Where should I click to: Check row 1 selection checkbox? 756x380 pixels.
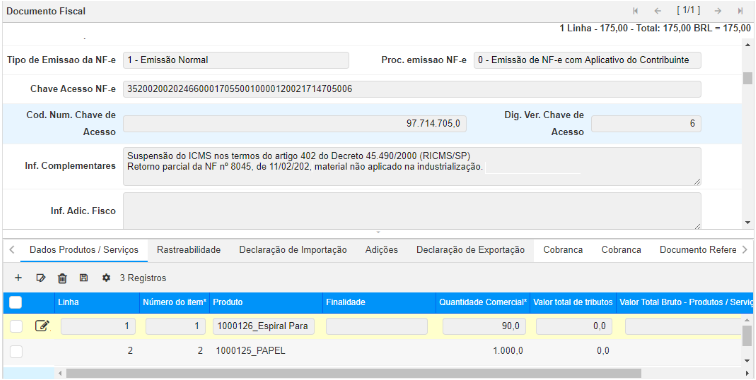16,326
